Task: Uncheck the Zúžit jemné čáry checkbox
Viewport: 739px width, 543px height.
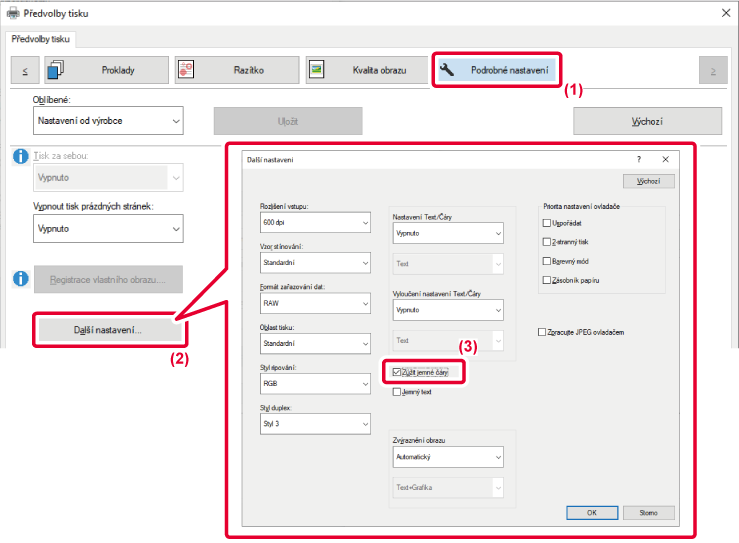Action: pyautogui.click(x=398, y=372)
